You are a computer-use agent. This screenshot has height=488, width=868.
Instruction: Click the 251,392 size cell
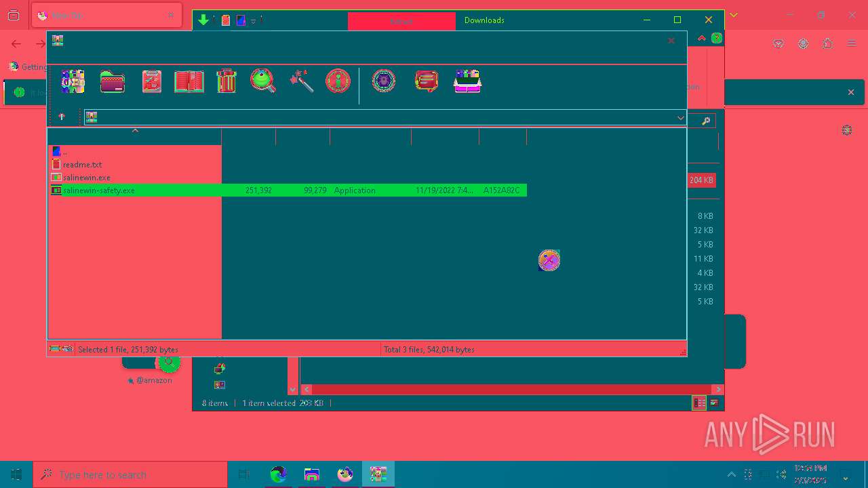(258, 190)
